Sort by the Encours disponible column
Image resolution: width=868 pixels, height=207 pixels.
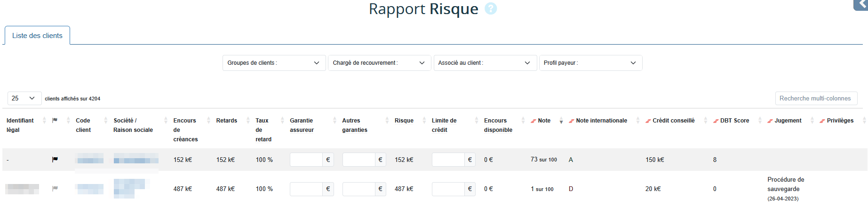[x=498, y=125]
